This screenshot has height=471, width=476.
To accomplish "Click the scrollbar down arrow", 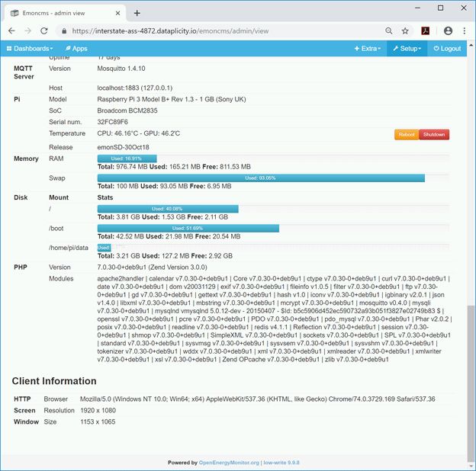I will 471,466.
